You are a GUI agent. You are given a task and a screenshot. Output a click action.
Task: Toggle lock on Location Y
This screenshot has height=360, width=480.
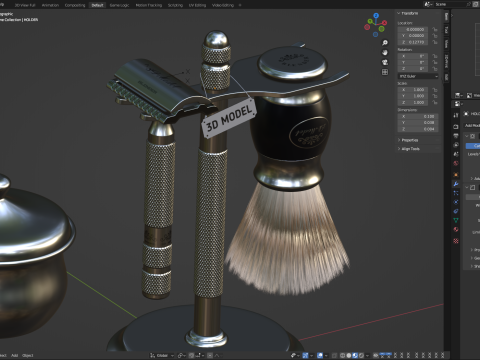tap(435, 36)
